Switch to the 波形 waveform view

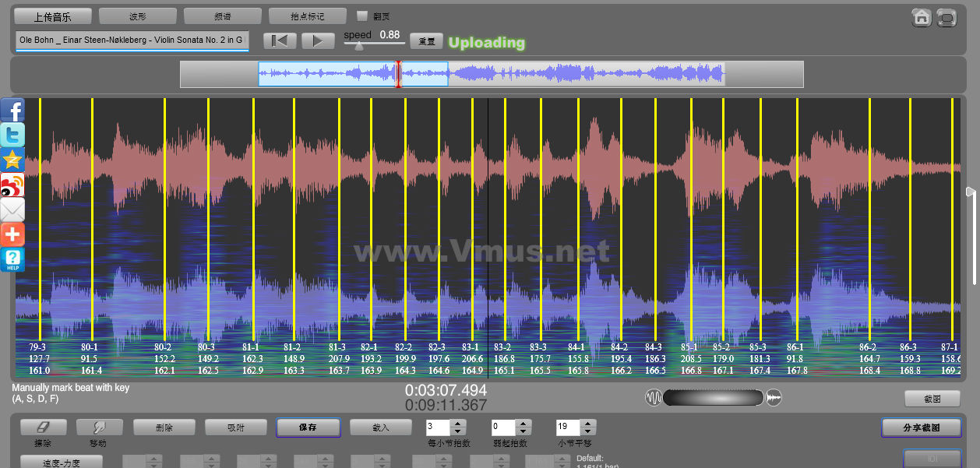[137, 16]
